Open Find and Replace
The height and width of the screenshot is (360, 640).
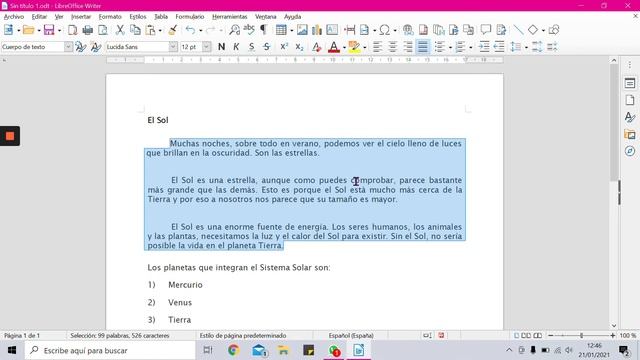pos(234,30)
